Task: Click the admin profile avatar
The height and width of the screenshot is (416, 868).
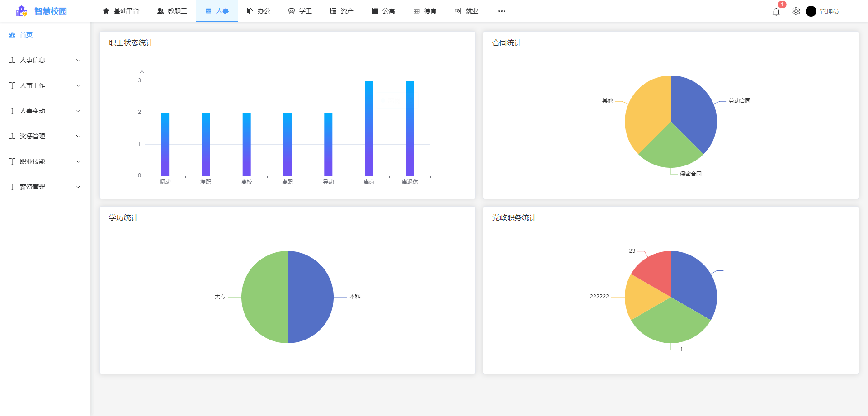Action: [811, 11]
